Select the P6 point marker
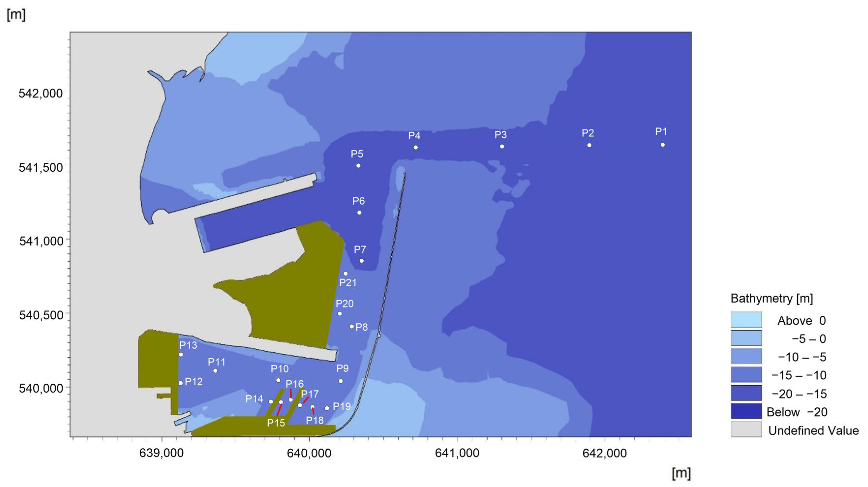The height and width of the screenshot is (487, 868). tap(359, 212)
